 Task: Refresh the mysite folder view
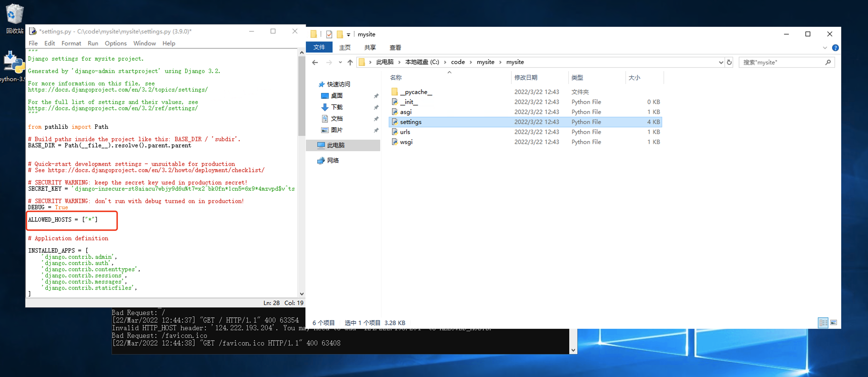coord(729,62)
